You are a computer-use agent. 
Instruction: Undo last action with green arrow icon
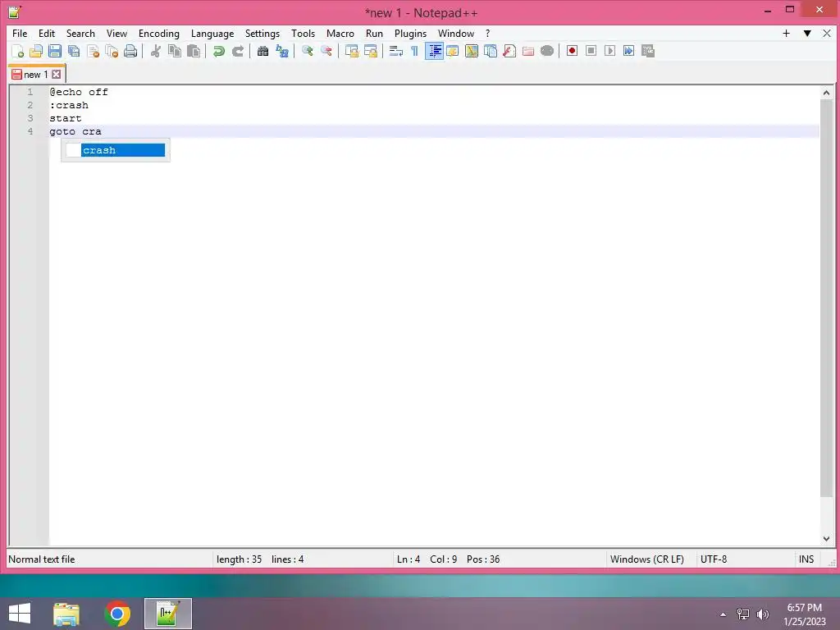coord(218,52)
